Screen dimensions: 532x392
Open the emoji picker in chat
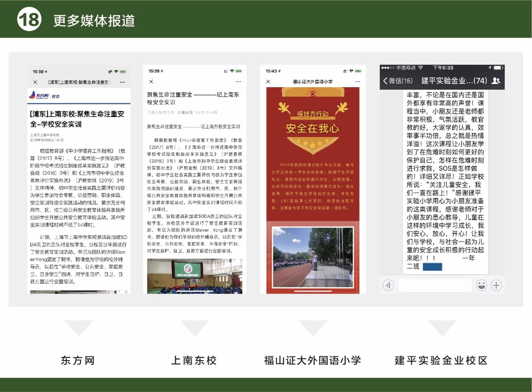pos(481,286)
